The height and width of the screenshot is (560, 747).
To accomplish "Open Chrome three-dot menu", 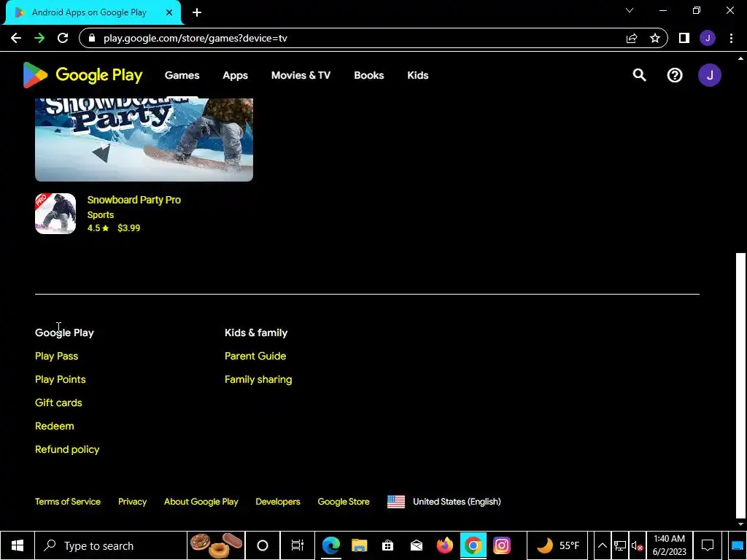I will (731, 38).
